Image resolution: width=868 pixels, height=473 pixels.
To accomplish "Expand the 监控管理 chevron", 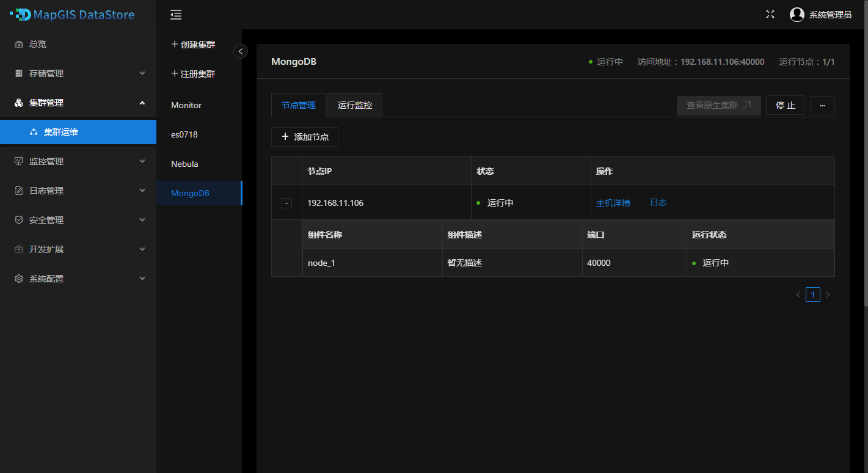I will [142, 161].
